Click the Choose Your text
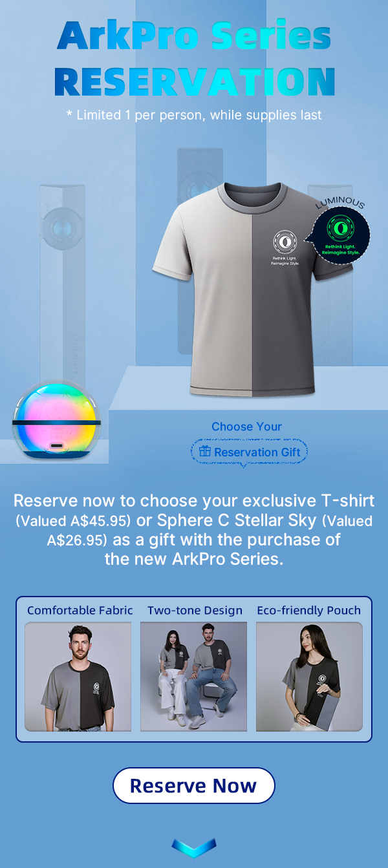Viewport: 388px width, 868px height. (247, 427)
